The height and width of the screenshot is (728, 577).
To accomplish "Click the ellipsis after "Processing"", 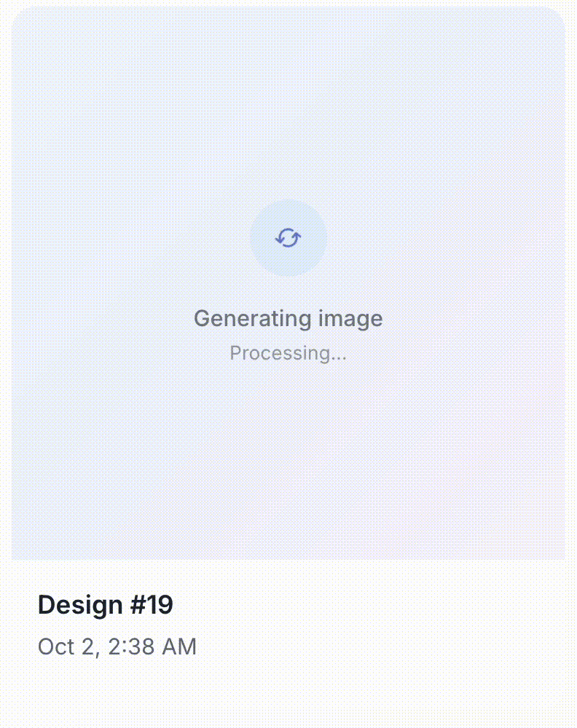I will 339,355.
